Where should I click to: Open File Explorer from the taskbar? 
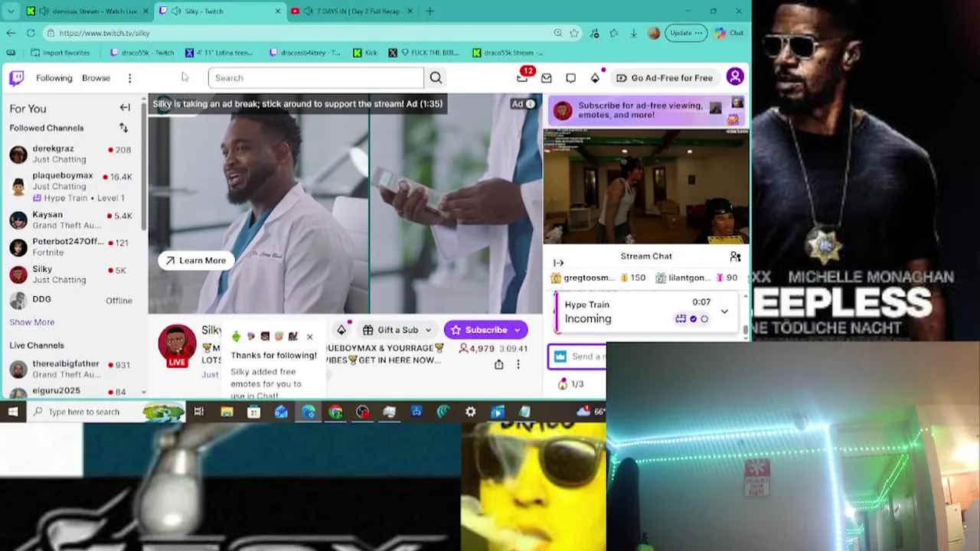point(227,412)
